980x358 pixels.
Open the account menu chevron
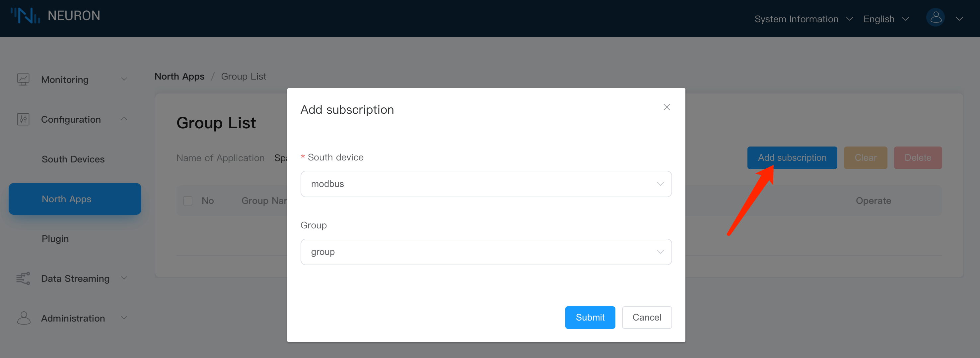pos(959,19)
